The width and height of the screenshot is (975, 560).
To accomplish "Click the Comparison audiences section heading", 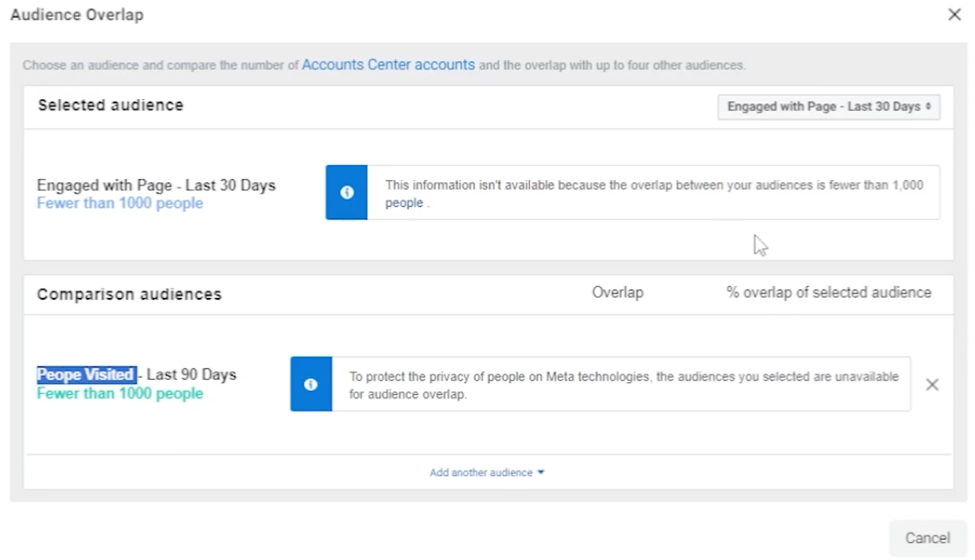I will coord(129,294).
